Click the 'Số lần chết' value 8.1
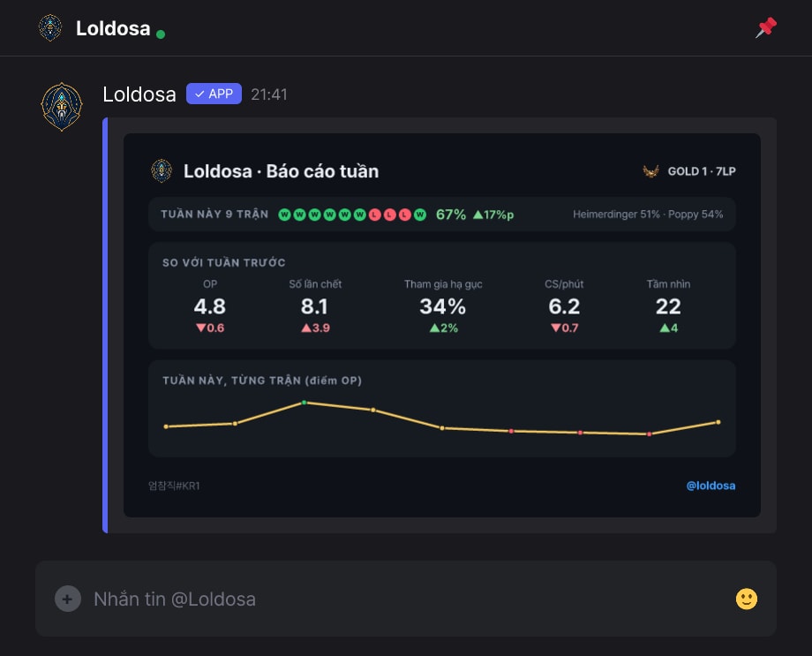 point(315,306)
